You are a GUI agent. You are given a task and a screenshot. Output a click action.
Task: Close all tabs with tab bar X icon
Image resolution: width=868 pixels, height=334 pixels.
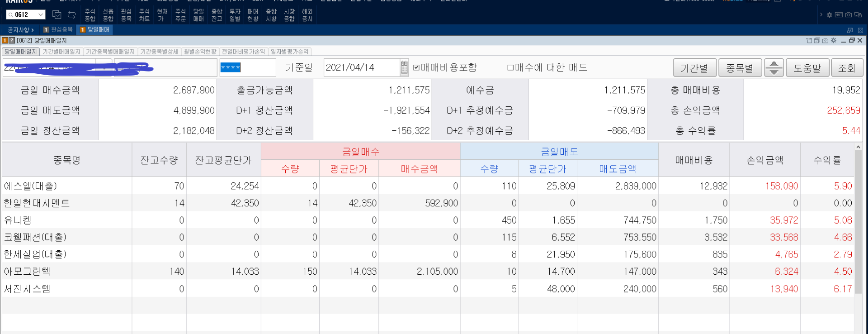click(x=860, y=30)
